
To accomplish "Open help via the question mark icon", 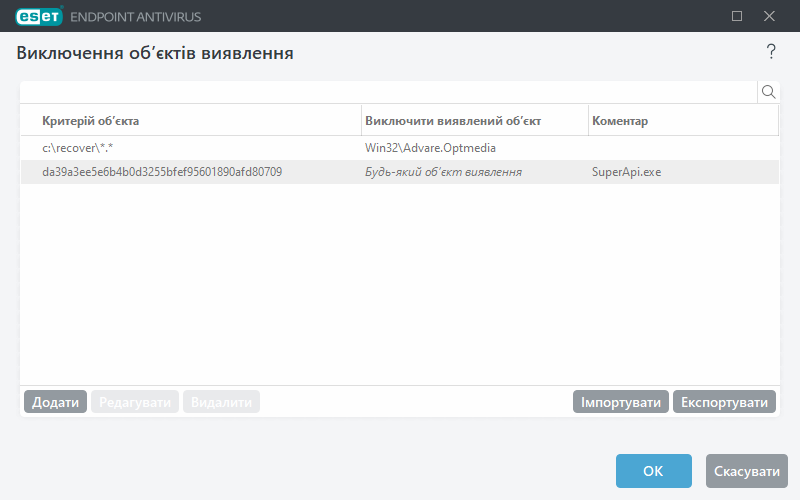I will (771, 52).
